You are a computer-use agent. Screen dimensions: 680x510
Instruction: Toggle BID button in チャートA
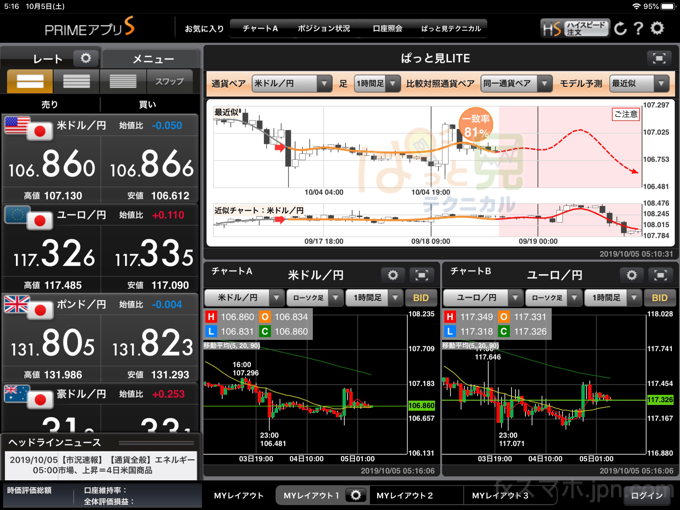coord(421,298)
